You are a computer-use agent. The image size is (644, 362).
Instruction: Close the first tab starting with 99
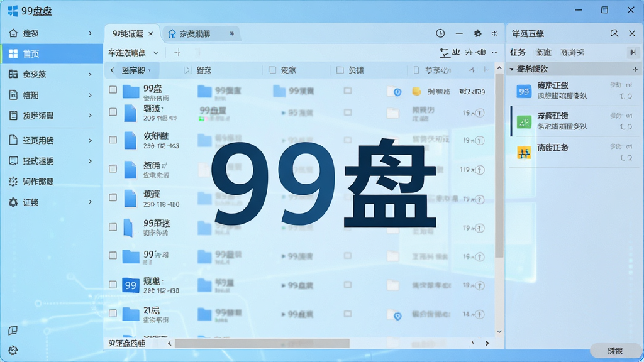151,34
